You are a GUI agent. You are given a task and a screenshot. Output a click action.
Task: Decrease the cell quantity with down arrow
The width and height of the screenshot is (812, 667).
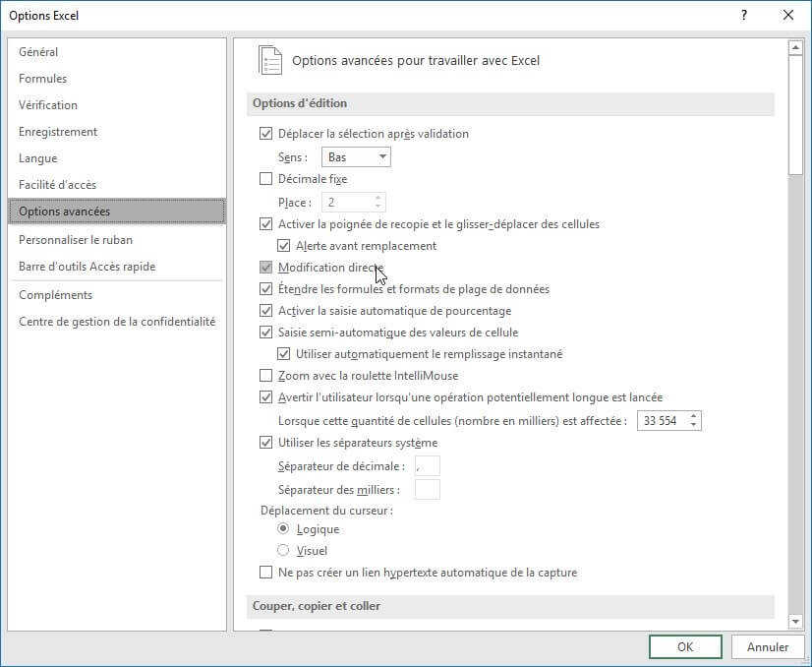[x=693, y=425]
